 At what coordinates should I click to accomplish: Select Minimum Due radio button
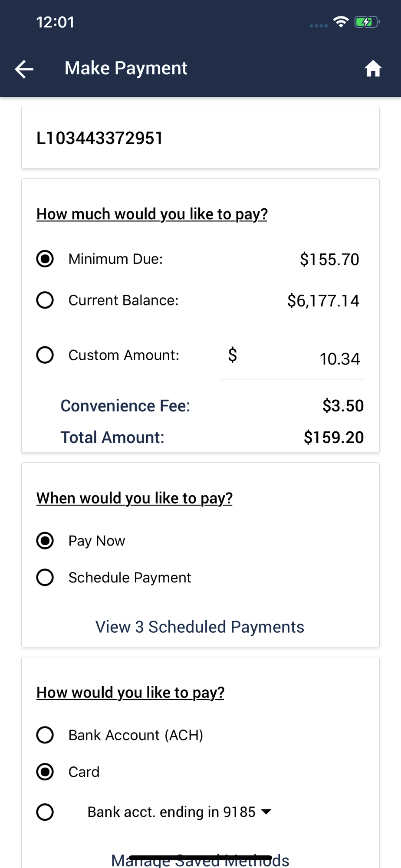click(x=45, y=259)
